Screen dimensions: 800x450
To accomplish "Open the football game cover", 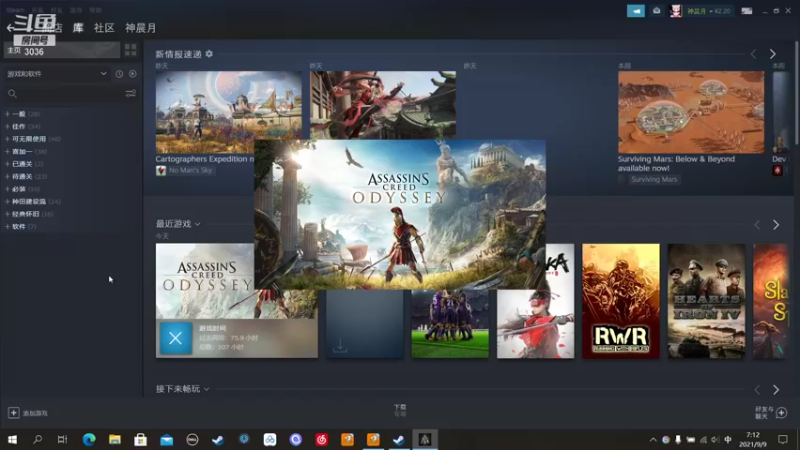I will coord(450,324).
